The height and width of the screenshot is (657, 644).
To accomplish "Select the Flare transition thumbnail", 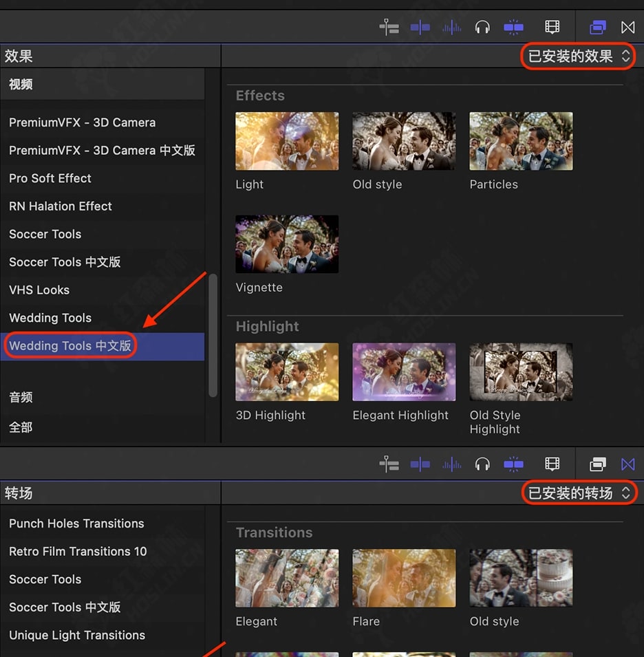I will (x=404, y=578).
